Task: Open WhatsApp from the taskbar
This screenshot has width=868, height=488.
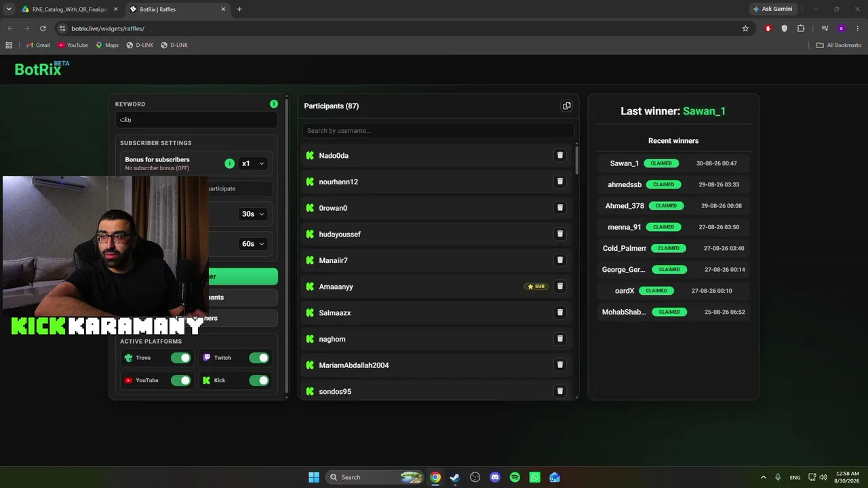Action: pos(535,477)
